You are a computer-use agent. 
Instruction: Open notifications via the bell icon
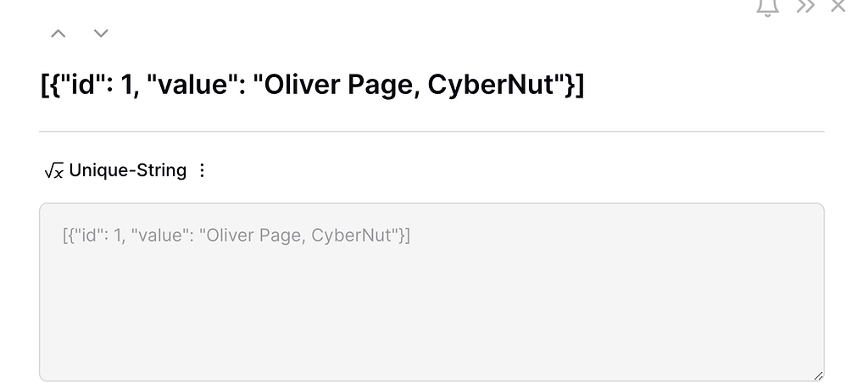(767, 7)
